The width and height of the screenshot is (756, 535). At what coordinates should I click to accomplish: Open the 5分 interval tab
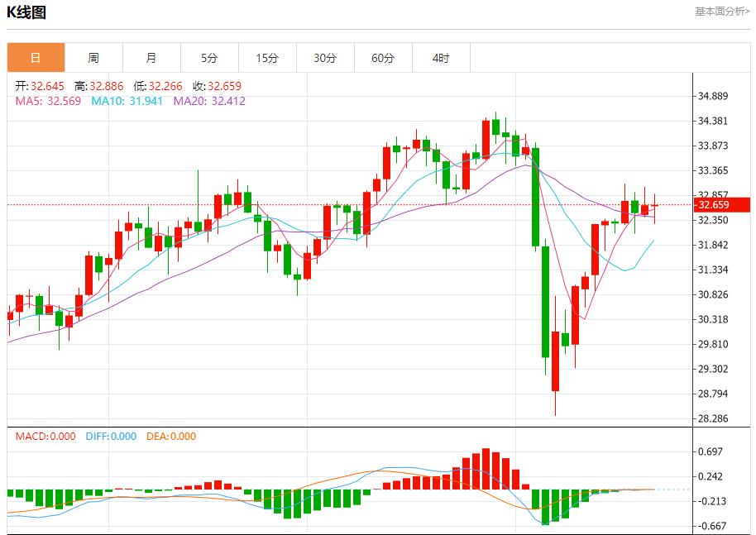coord(209,58)
